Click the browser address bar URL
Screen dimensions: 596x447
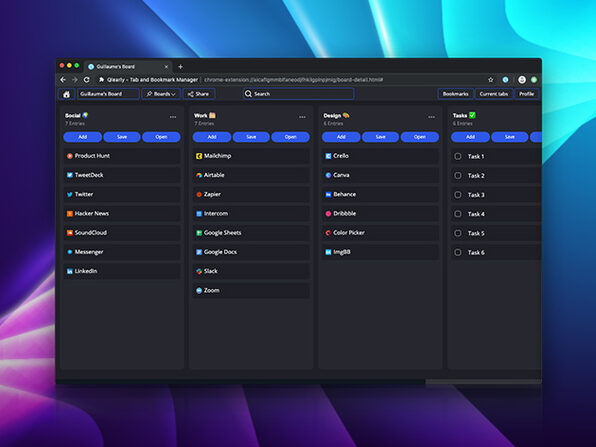(x=293, y=80)
